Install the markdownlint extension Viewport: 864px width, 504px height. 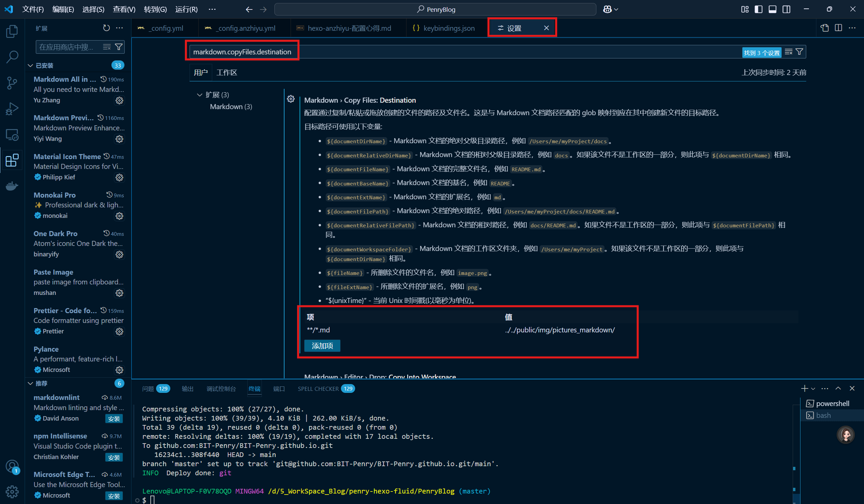(x=114, y=419)
